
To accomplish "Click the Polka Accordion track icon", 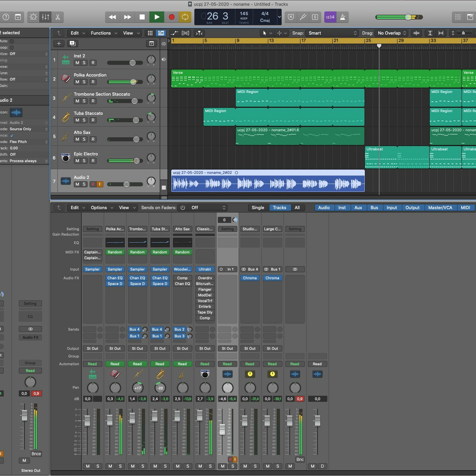I will (66, 79).
